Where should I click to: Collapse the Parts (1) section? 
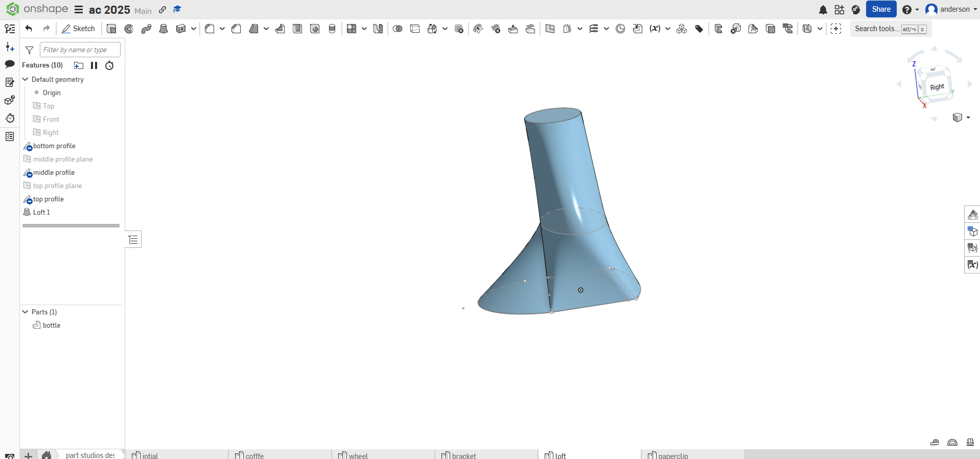point(25,312)
